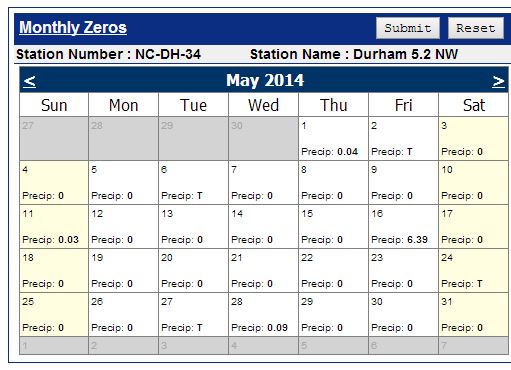Open the Monthly Zeros link
Viewport: 511px width, 370px height.
click(x=73, y=27)
